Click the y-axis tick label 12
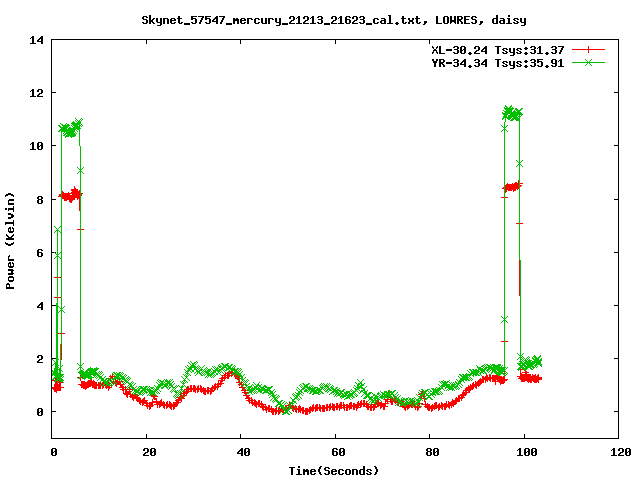Image resolution: width=640 pixels, height=480 pixels. click(x=36, y=93)
